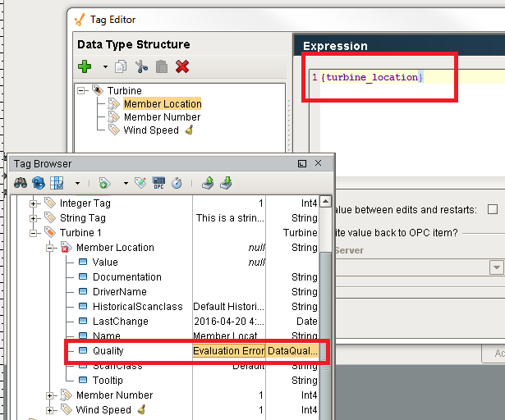Click the binoculars search icon in Tag Browser
This screenshot has height=420, width=505.
pos(21,182)
